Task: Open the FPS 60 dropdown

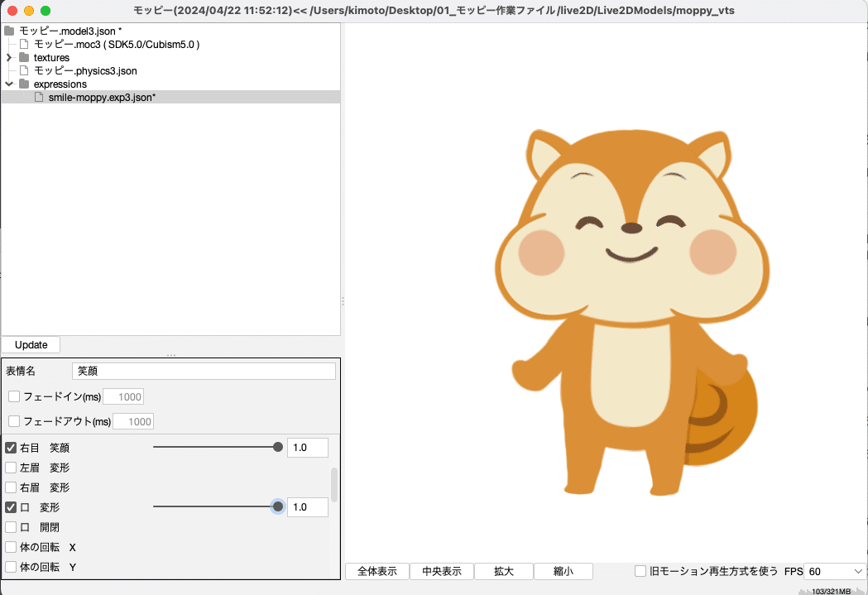Action: pos(833,571)
